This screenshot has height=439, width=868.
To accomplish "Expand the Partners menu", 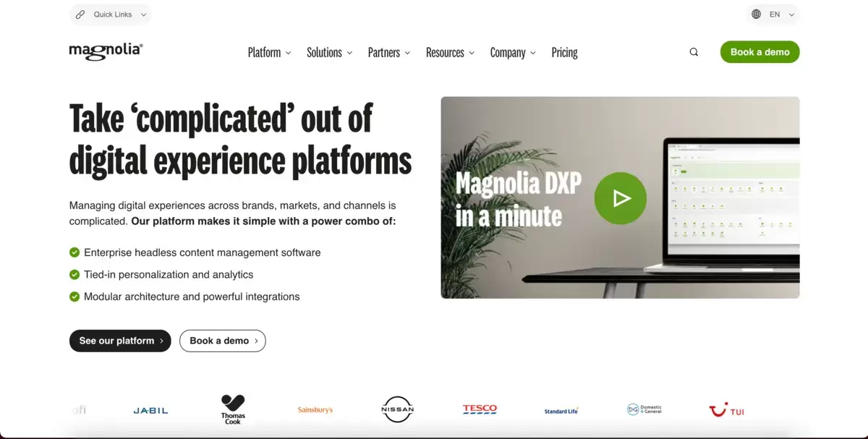I will (389, 52).
